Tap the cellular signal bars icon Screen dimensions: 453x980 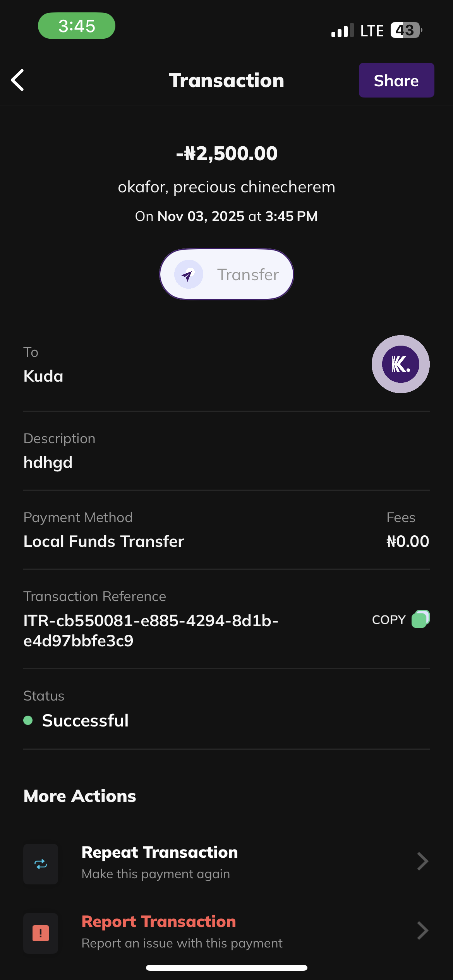pos(342,31)
